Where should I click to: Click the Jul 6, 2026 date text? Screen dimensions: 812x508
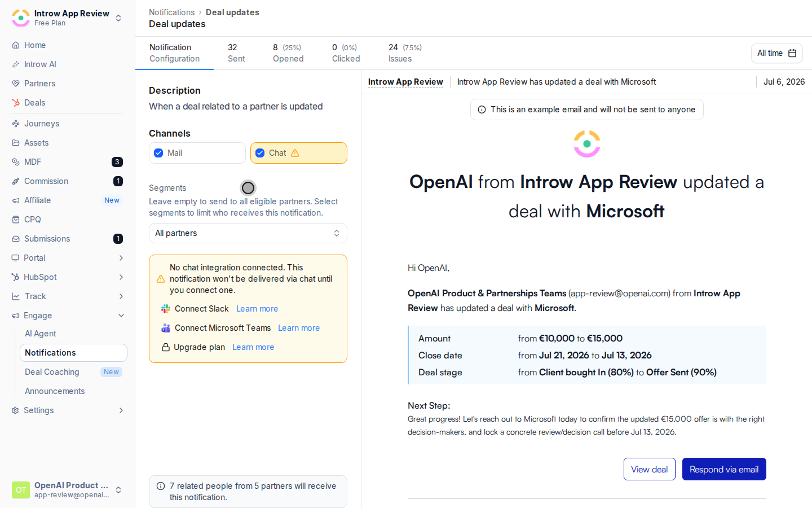(784, 82)
